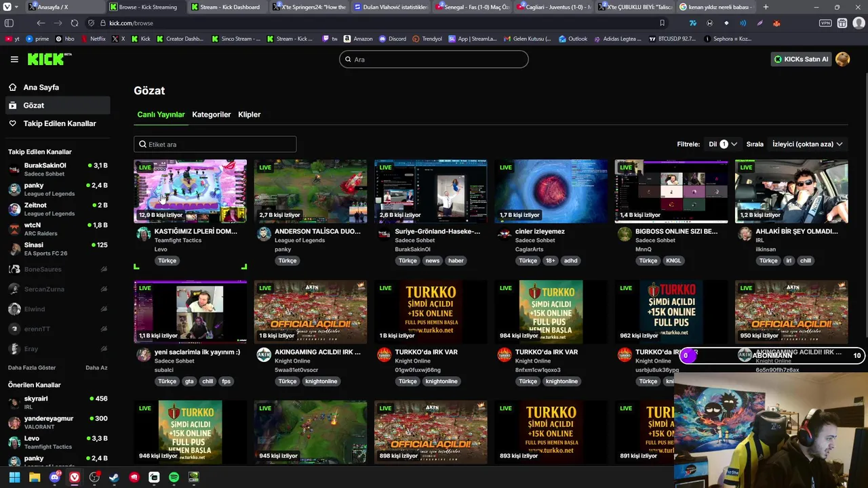The height and width of the screenshot is (488, 868).
Task: Select Gözat in the sidebar
Action: point(57,105)
